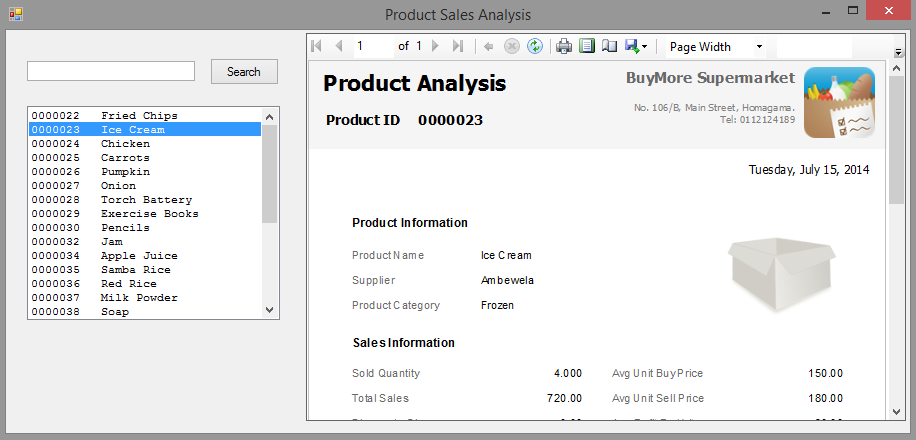Toggle Print Layout view icon
Screen dimensions: 916x440
click(587, 46)
